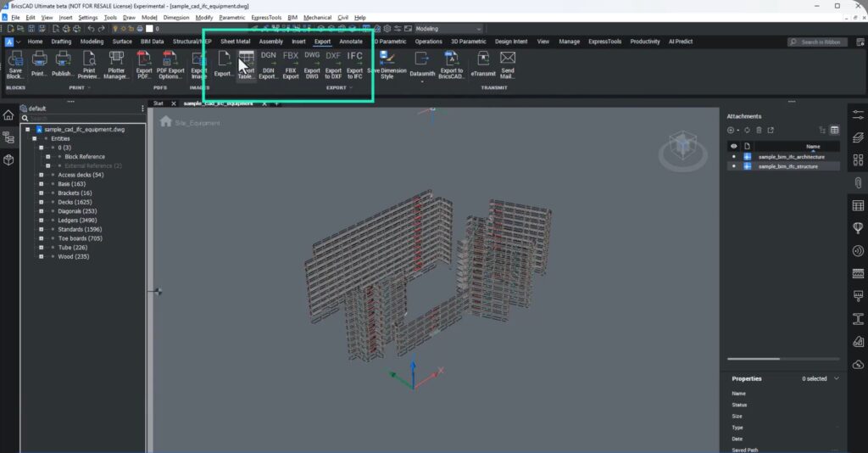This screenshot has width=868, height=453.
Task: Open the steel profile I-beam panel icon
Action: point(858,319)
